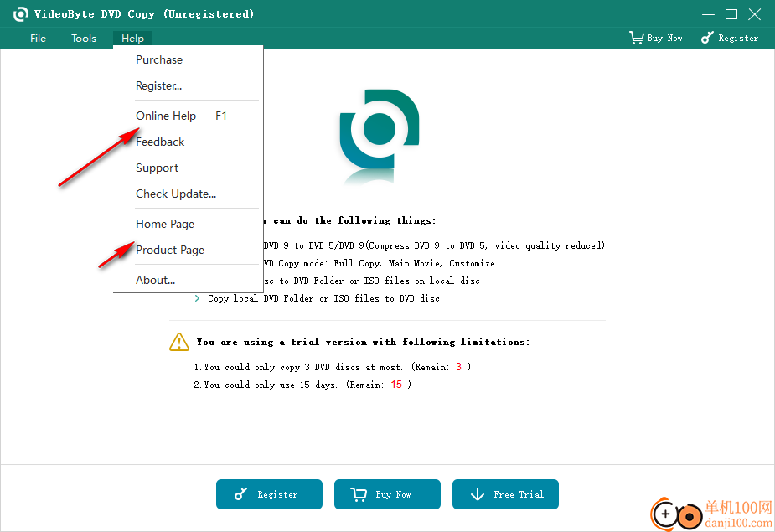Click the green chevron before 'Copy local DVD Folder'

coord(197,298)
